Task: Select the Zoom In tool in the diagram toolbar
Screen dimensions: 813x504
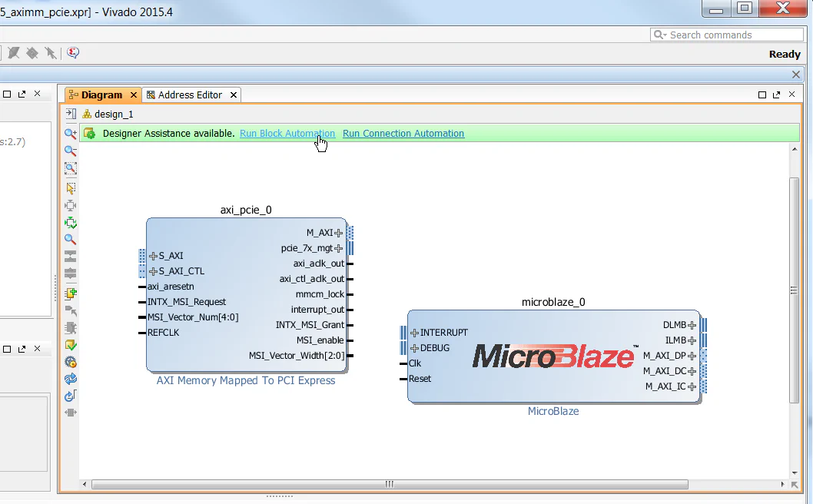Action: [70, 132]
